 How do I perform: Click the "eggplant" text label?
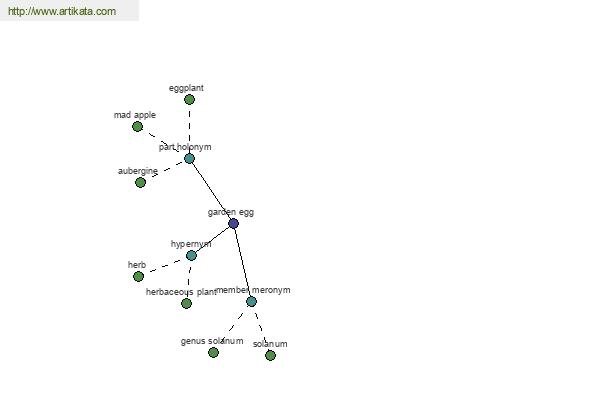[x=186, y=88]
